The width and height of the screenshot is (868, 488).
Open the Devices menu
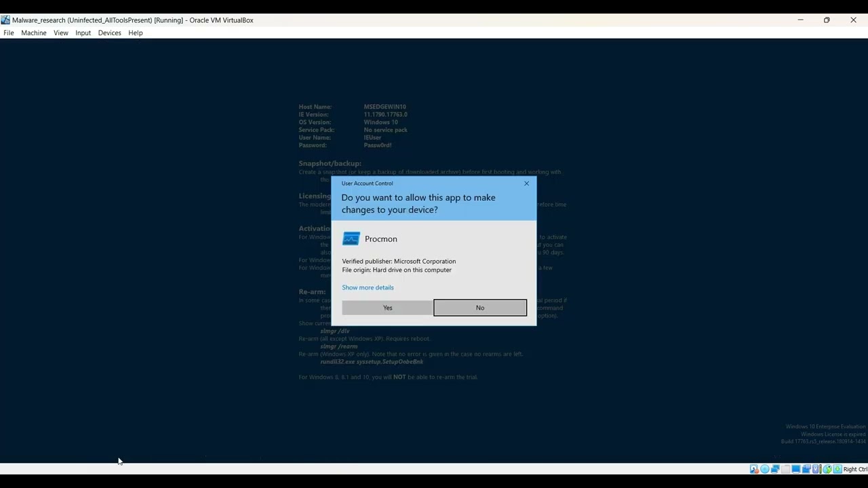(109, 33)
